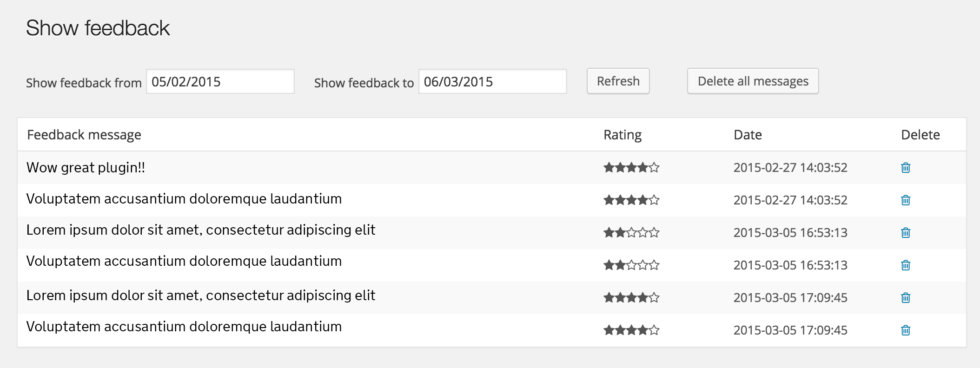The image size is (980, 368).
Task: Click trash icon in last table row
Action: [x=905, y=330]
